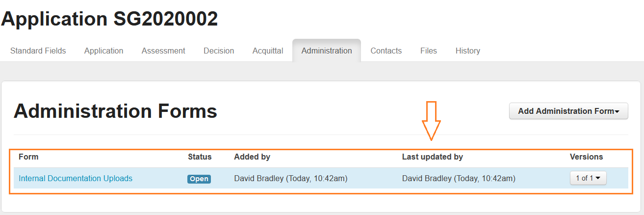Select the Decision tab

(x=219, y=51)
